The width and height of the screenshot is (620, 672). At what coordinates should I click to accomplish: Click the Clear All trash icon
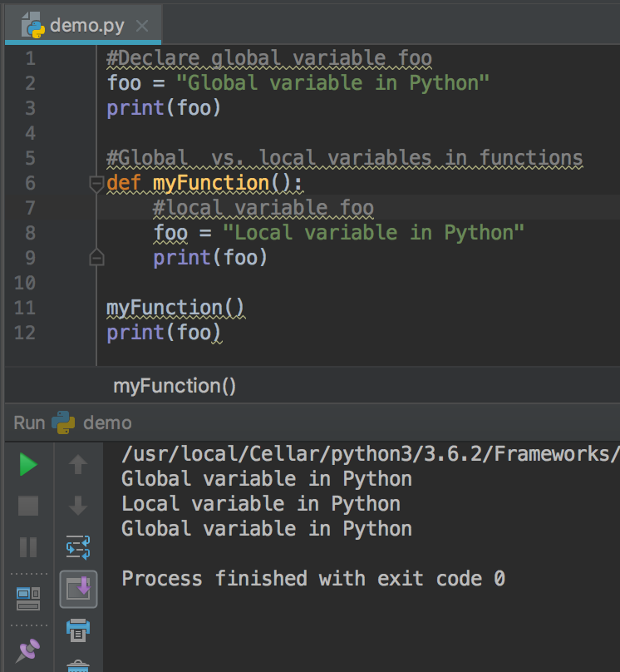tap(78, 665)
